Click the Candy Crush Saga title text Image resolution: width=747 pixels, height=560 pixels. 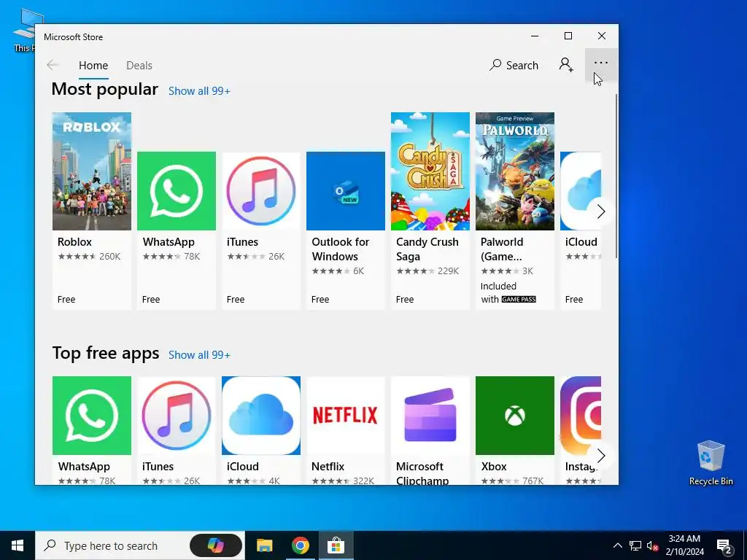tap(427, 249)
